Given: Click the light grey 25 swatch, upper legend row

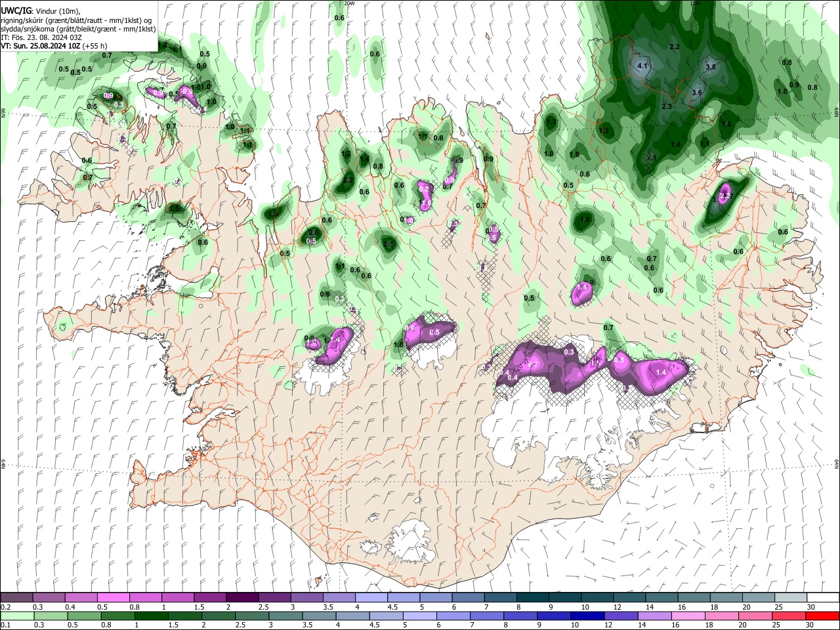Looking at the screenshot, I should coord(791,598).
